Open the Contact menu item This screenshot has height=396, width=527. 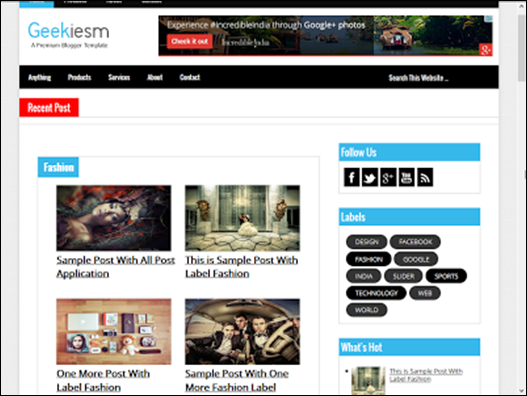click(x=190, y=77)
